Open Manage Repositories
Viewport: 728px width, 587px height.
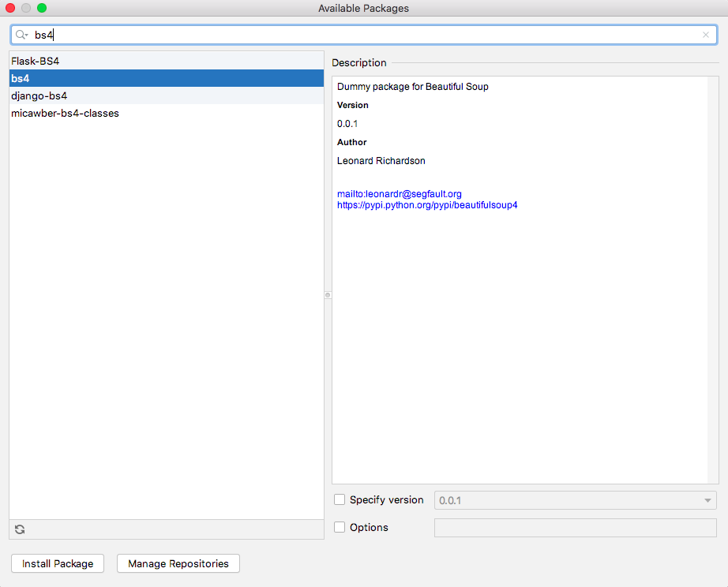178,563
